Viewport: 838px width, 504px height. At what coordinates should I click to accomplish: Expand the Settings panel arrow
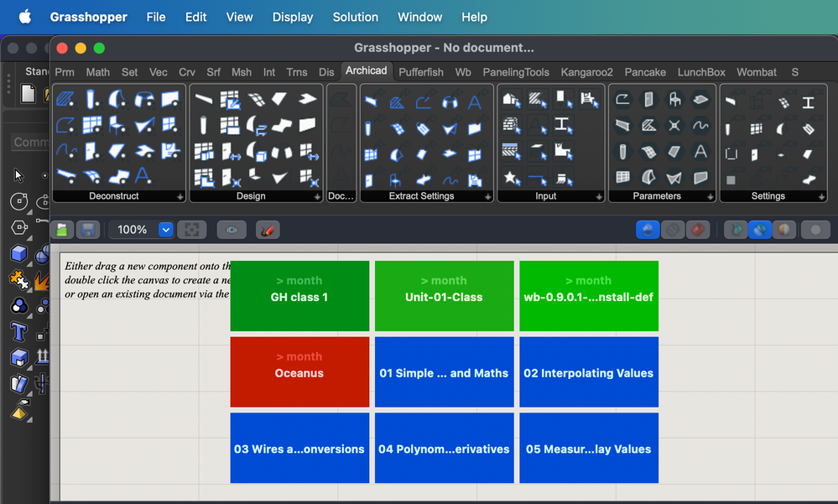point(821,197)
